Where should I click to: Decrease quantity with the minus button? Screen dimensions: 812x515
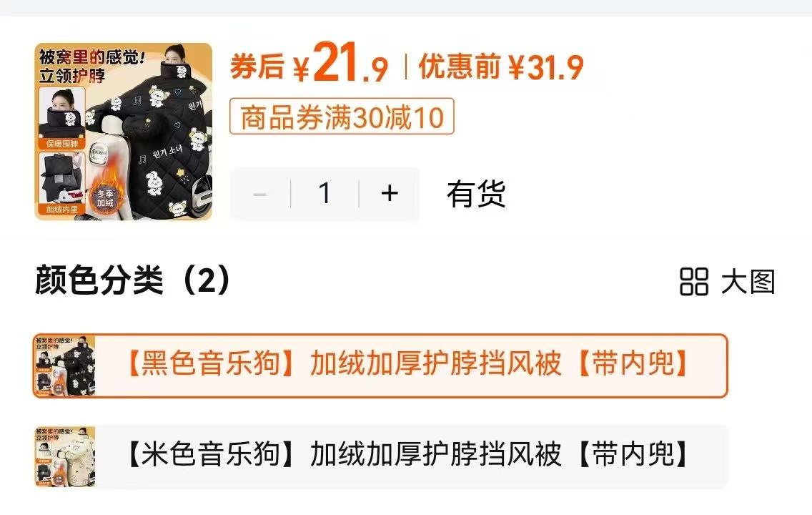[260, 194]
